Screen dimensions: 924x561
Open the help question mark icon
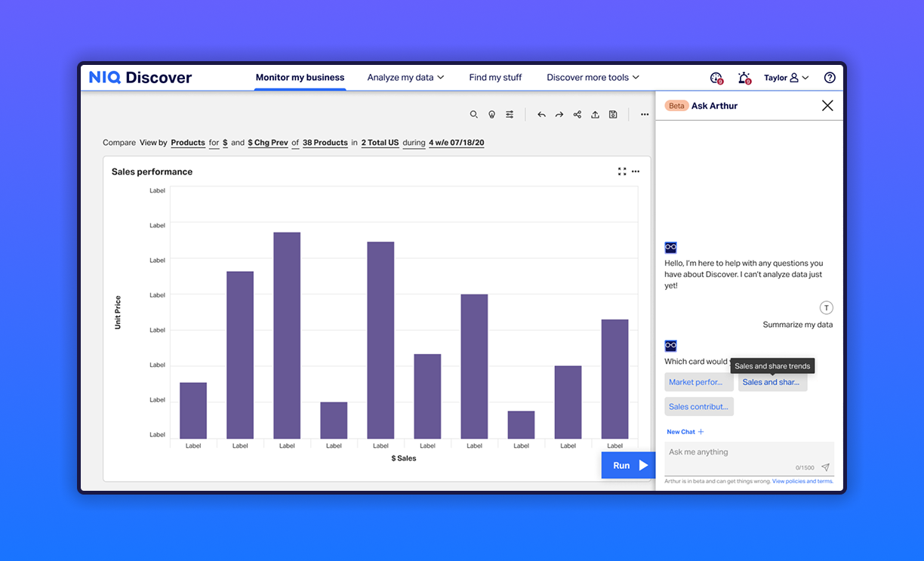(x=830, y=78)
